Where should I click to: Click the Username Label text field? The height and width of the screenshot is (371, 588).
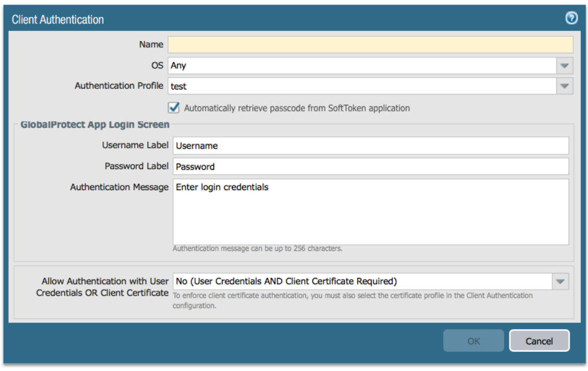pyautogui.click(x=370, y=146)
